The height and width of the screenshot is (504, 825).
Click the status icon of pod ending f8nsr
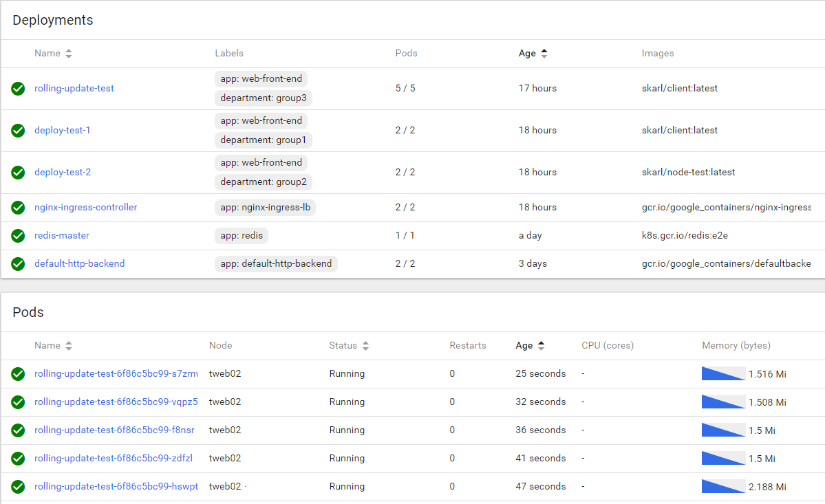click(x=18, y=430)
